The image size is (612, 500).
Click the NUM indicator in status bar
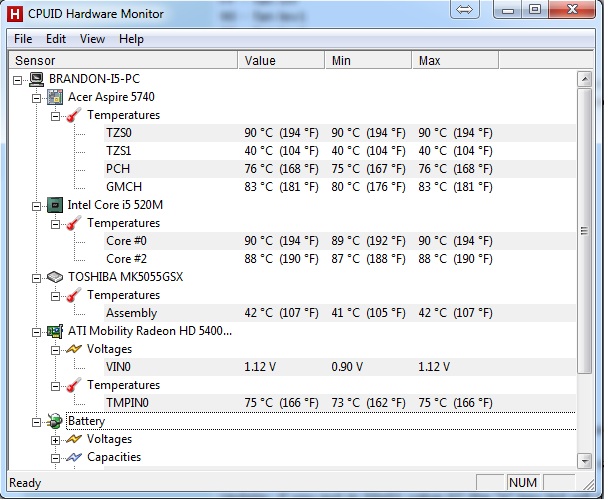coord(523,483)
